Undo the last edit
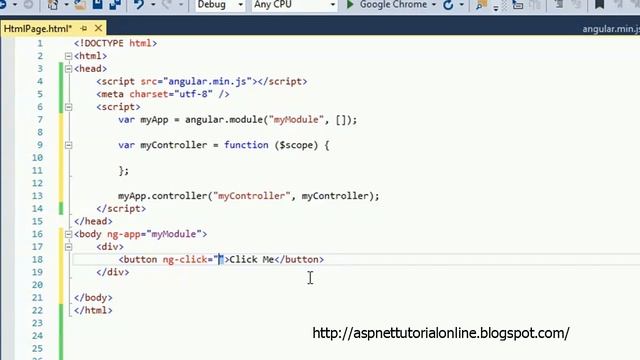640x360 pixels. pos(139,4)
